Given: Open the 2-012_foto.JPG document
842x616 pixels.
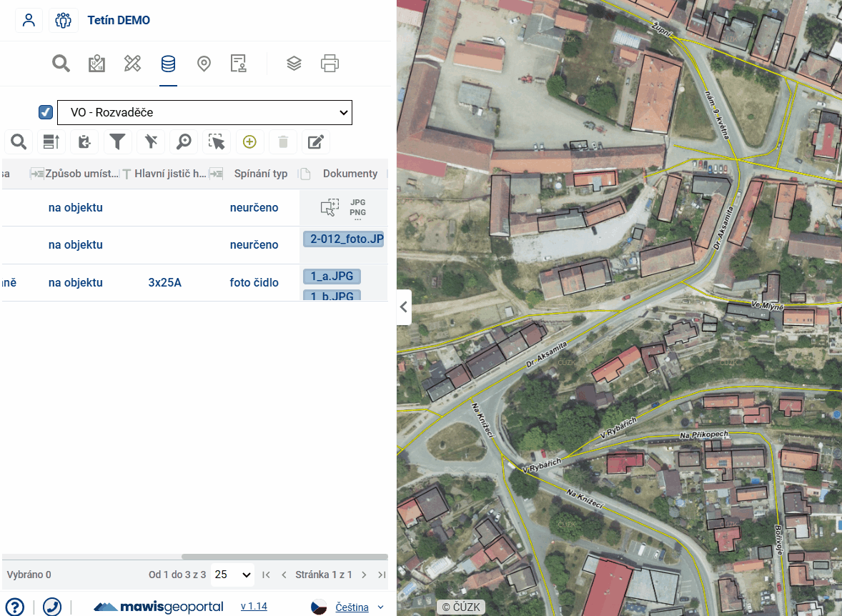Looking at the screenshot, I should point(344,239).
